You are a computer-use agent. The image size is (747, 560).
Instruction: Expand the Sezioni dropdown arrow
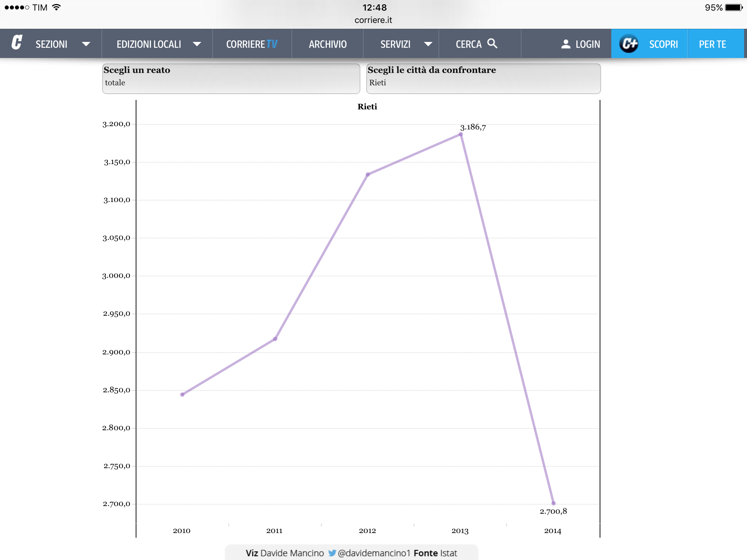coord(86,44)
